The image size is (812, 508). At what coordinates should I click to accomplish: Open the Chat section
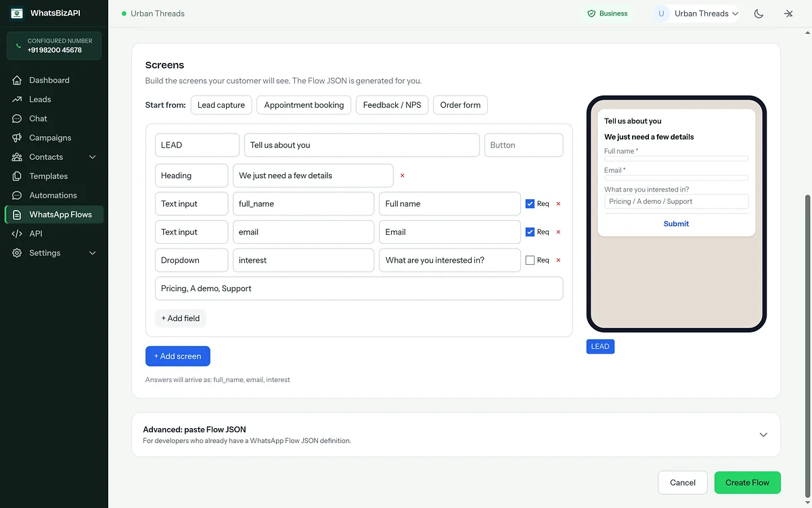click(54, 119)
